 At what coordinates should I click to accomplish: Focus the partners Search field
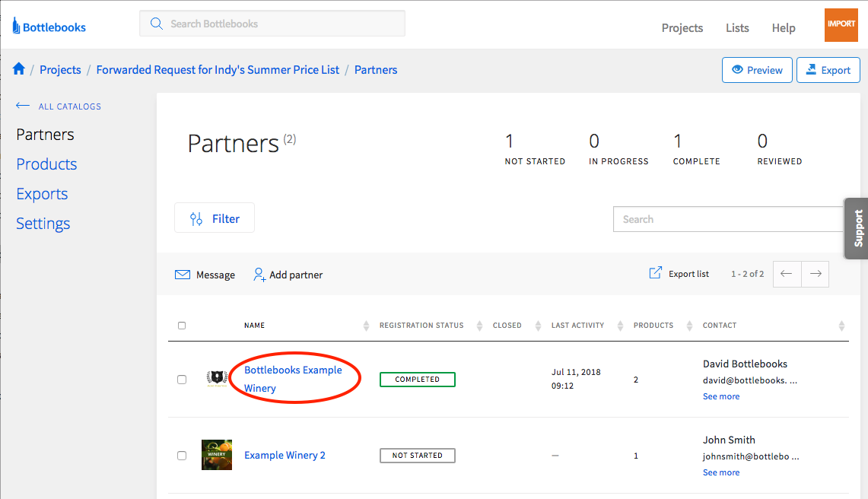[x=728, y=219]
